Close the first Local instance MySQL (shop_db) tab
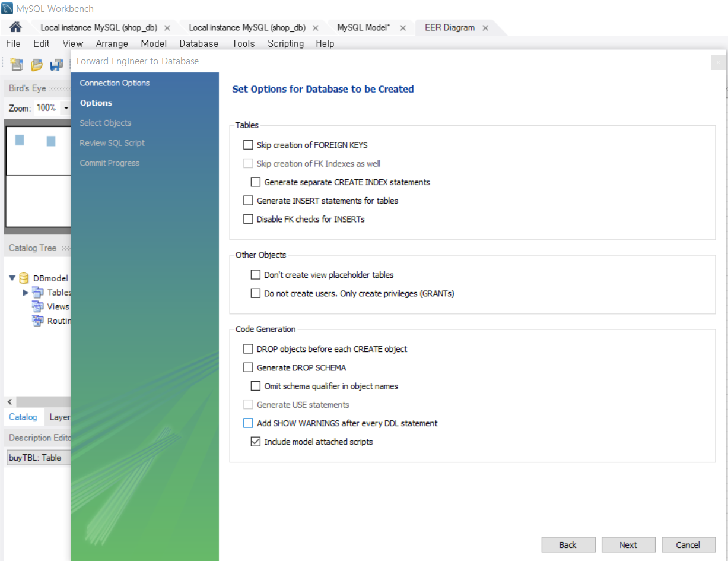Screen dimensions: 728x561 click(167, 28)
